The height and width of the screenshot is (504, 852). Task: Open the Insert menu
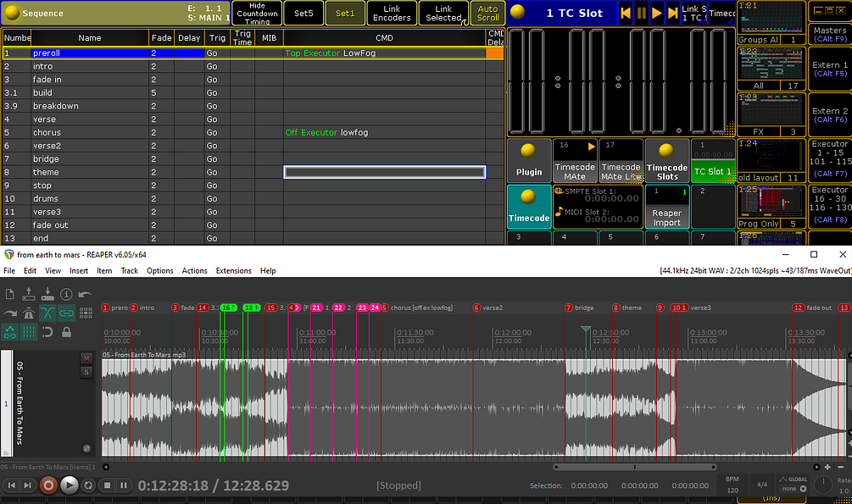click(79, 270)
